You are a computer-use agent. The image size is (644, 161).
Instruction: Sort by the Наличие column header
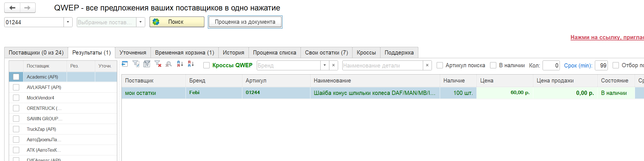click(x=458, y=80)
